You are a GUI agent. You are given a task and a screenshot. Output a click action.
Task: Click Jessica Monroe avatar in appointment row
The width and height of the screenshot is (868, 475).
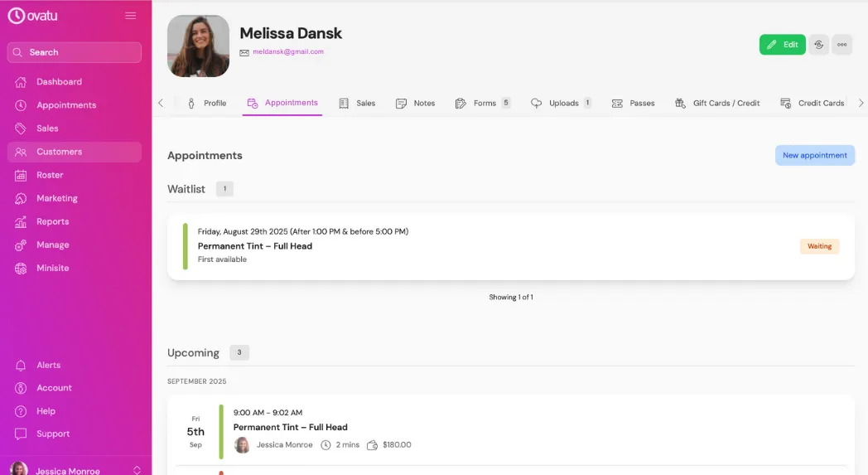coord(242,445)
